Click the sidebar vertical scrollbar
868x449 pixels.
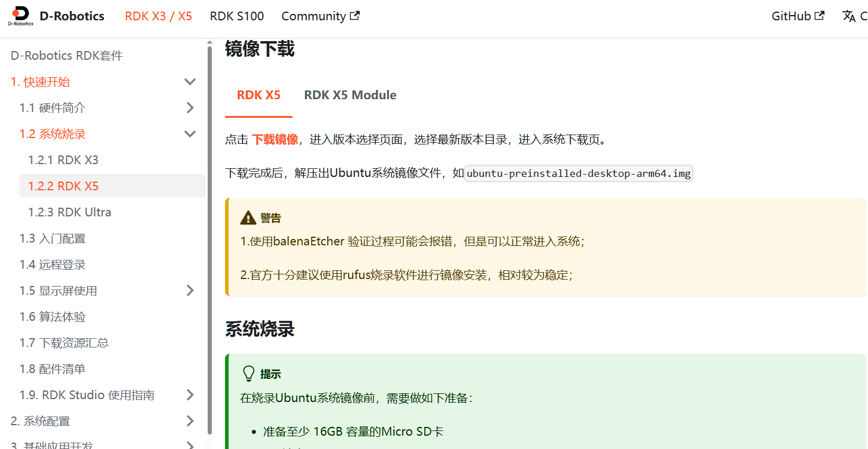(209, 238)
